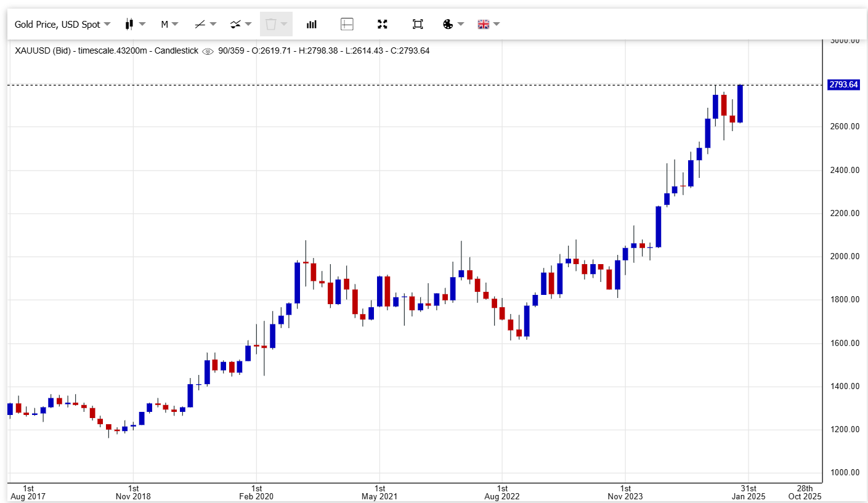Click the 1800.00 price axis label
The image size is (868, 503).
pos(845,300)
